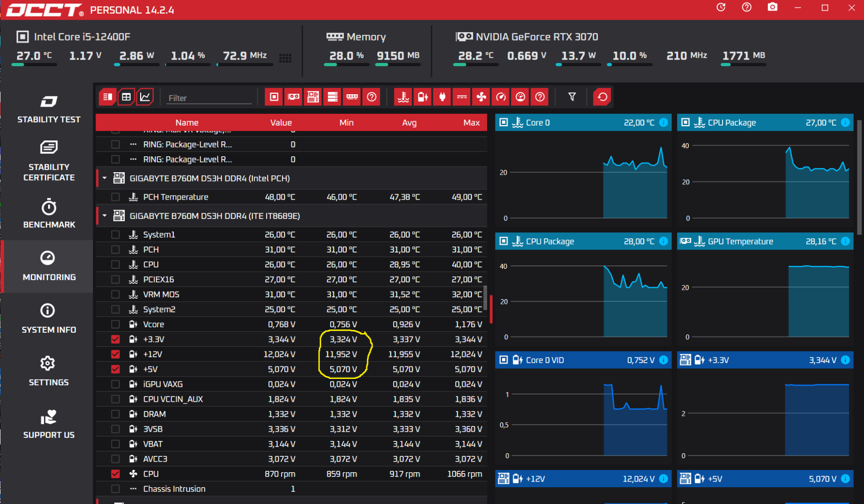This screenshot has width=864, height=504.
Task: Collapse the GIGABYTE B760M Intel PCH group
Action: point(105,178)
